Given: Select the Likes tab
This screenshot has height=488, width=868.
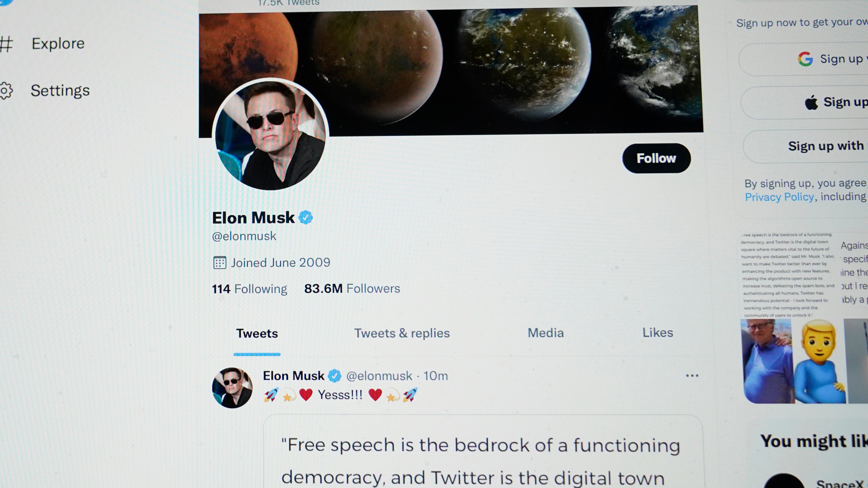Looking at the screenshot, I should click(x=657, y=332).
